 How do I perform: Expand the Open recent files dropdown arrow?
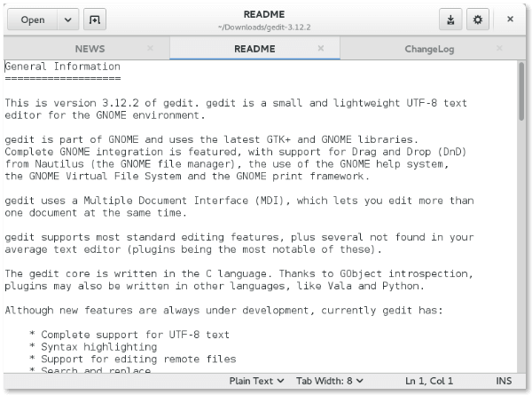click(68, 20)
